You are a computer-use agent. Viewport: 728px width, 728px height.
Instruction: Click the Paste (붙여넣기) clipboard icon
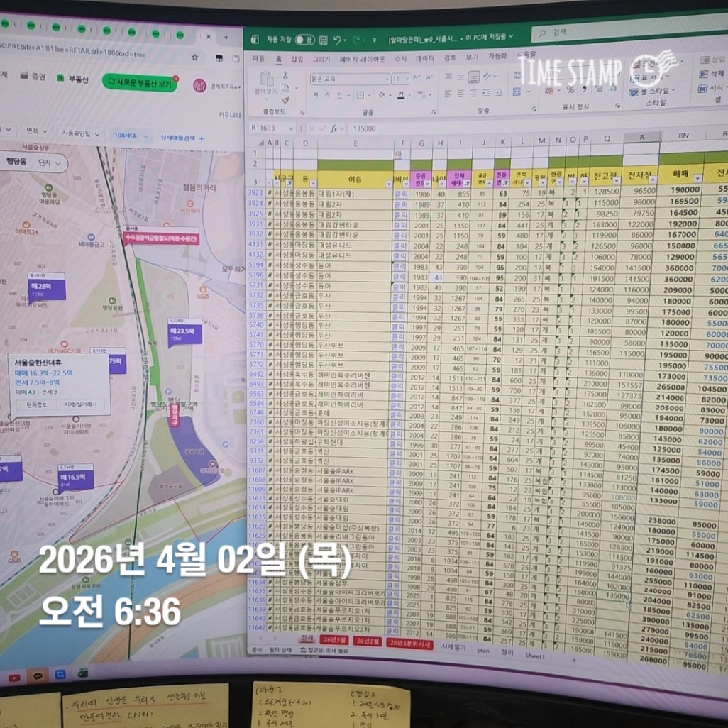click(x=266, y=80)
